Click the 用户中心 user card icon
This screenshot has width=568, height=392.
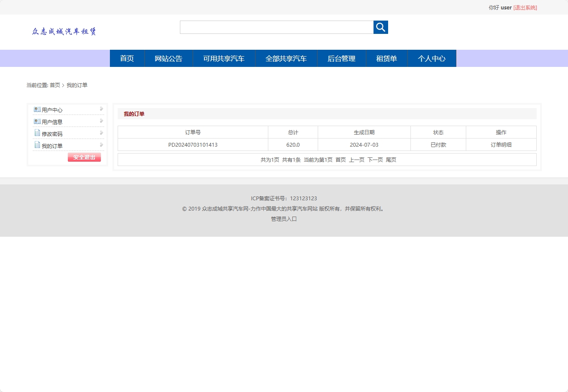click(36, 109)
